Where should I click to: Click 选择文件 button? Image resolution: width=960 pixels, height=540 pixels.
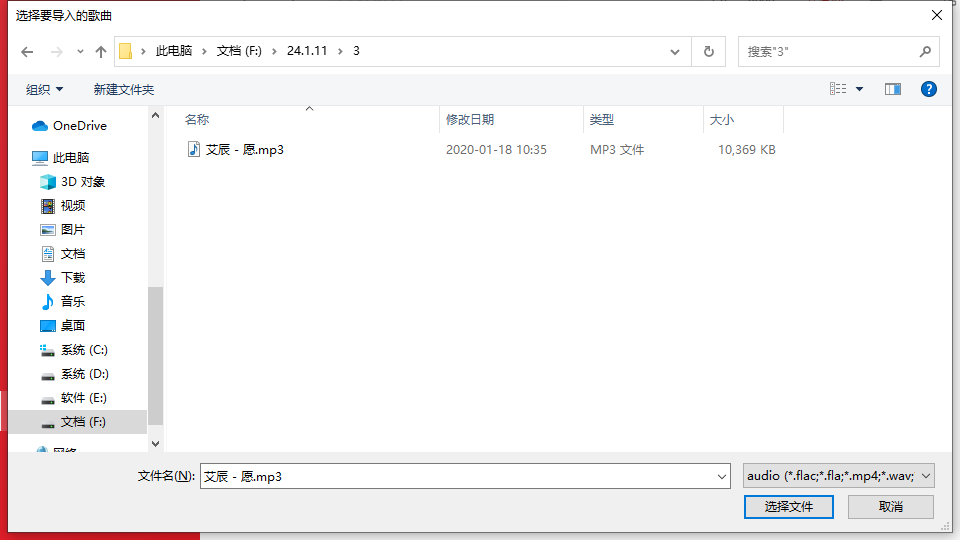click(x=789, y=507)
